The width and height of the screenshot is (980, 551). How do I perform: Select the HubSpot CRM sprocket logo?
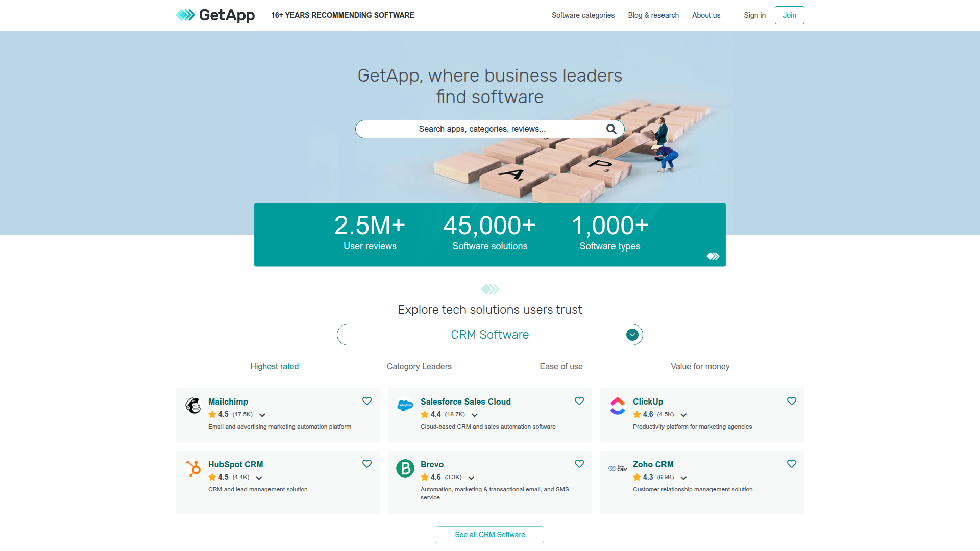click(x=192, y=468)
